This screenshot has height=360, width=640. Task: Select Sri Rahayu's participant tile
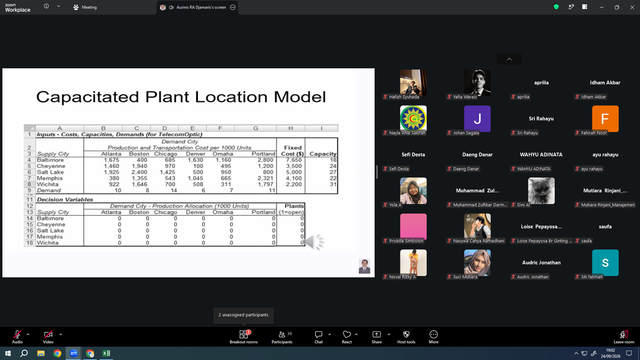pyautogui.click(x=541, y=119)
